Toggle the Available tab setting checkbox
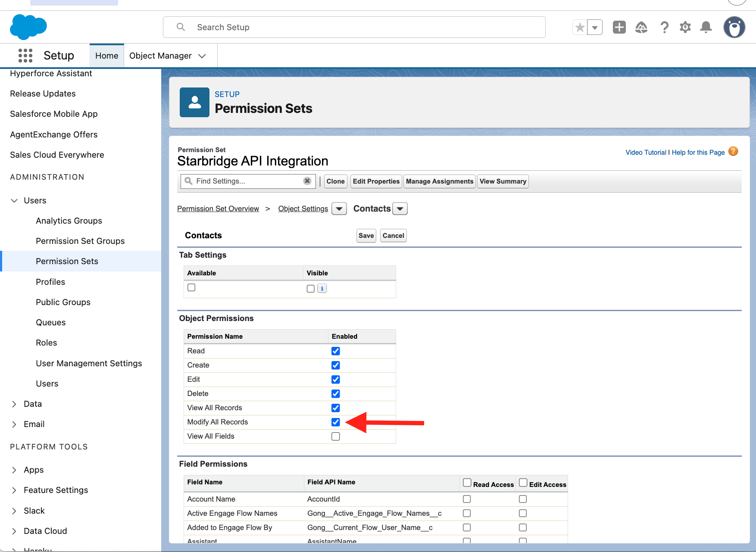 tap(191, 287)
